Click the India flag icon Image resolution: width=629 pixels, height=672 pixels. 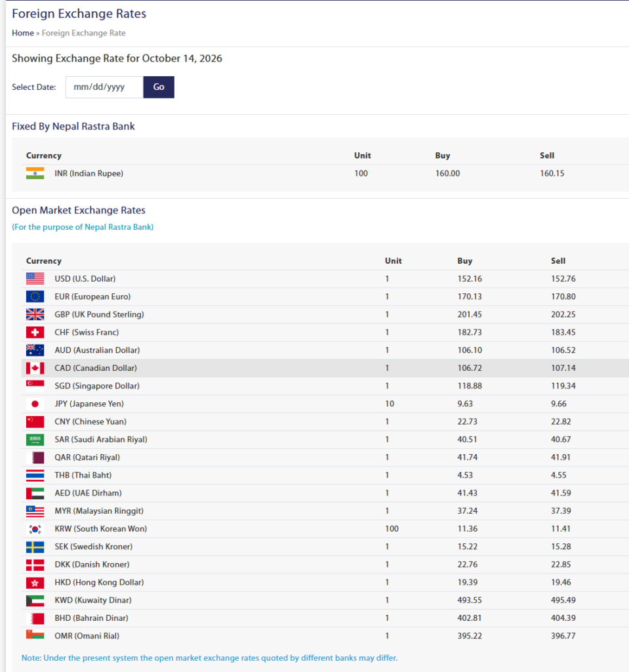pos(35,173)
